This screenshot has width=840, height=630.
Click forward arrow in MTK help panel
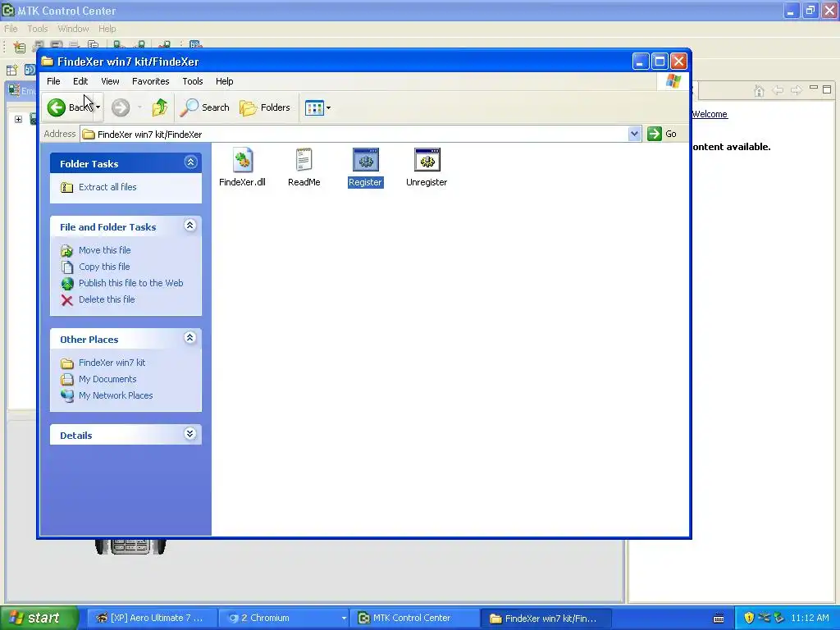[796, 90]
